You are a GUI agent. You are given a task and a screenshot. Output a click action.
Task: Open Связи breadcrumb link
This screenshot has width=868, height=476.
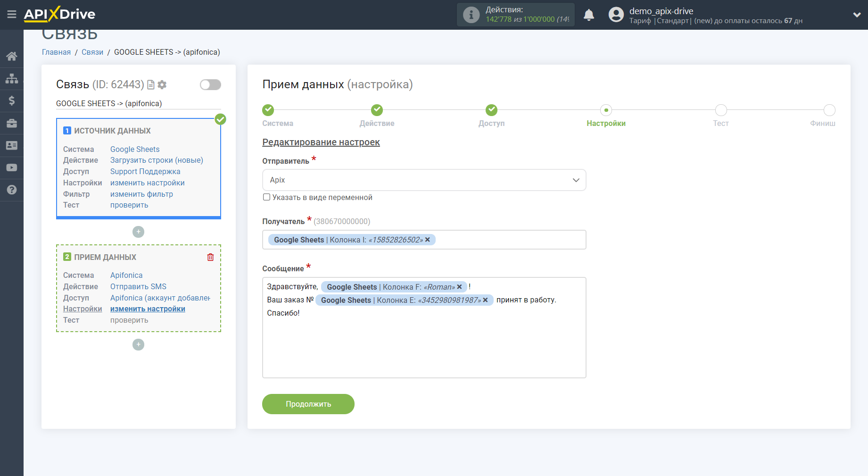click(92, 52)
